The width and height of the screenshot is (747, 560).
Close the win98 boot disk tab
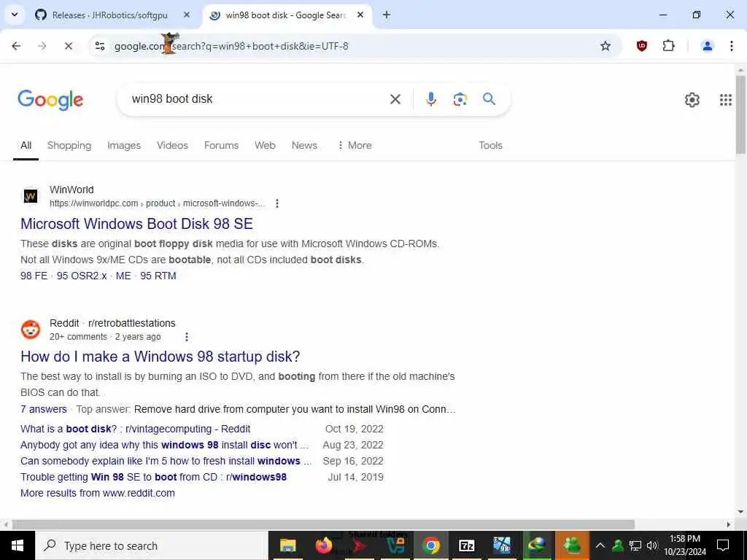(360, 15)
